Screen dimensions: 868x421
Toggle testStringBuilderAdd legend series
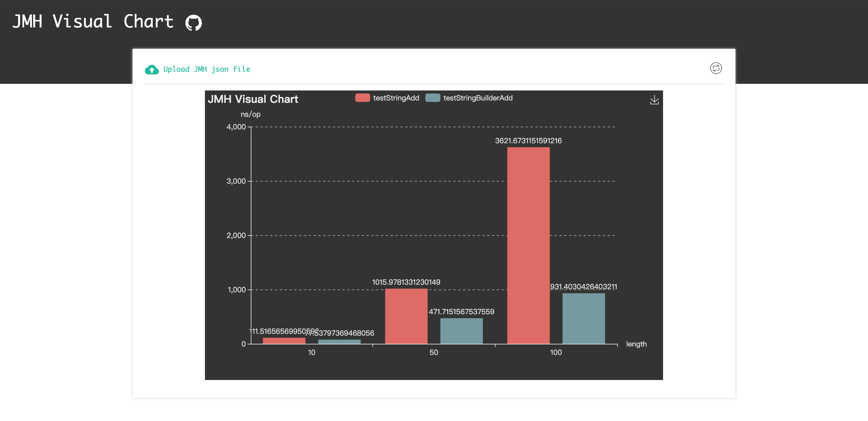[477, 98]
